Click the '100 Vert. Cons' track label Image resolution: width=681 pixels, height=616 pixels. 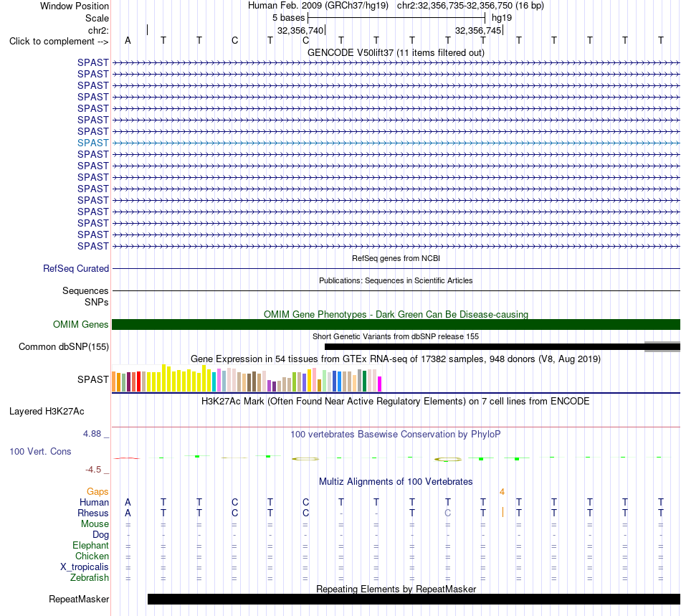tap(40, 451)
